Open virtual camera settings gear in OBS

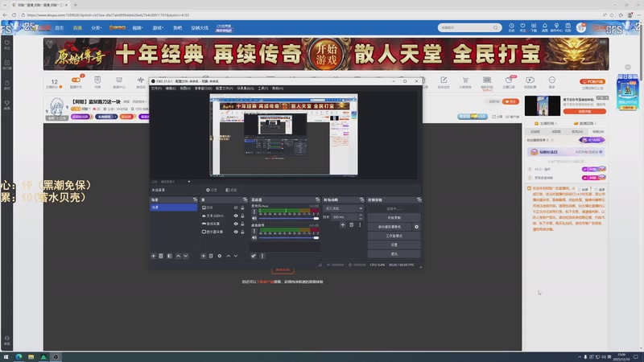click(x=416, y=227)
